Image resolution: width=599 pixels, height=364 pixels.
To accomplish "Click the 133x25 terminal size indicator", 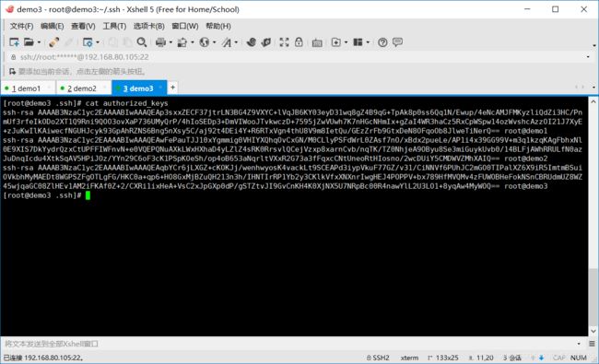I will [442, 358].
